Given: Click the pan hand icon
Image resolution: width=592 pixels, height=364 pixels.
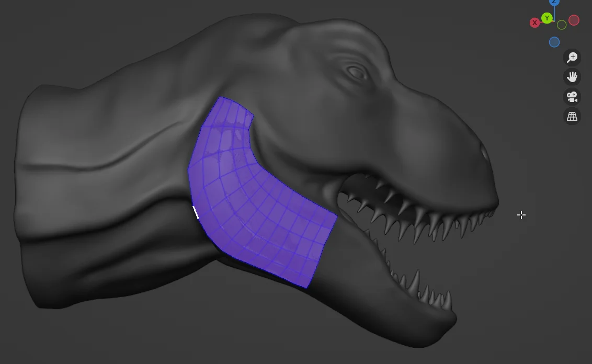Looking at the screenshot, I should [x=572, y=77].
